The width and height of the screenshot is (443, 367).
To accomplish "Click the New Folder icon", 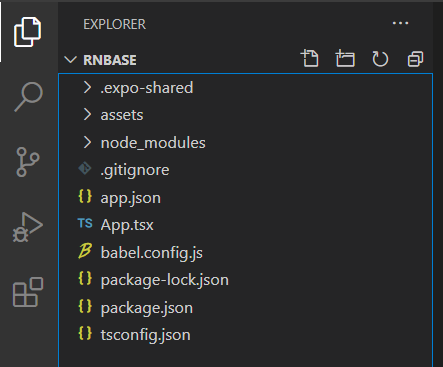I will pyautogui.click(x=345, y=59).
